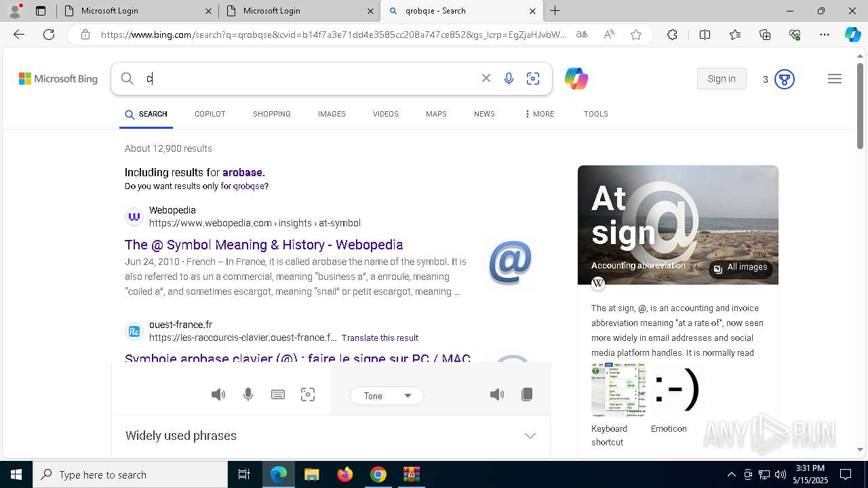Close the qrobqse - Search tab

532,11
